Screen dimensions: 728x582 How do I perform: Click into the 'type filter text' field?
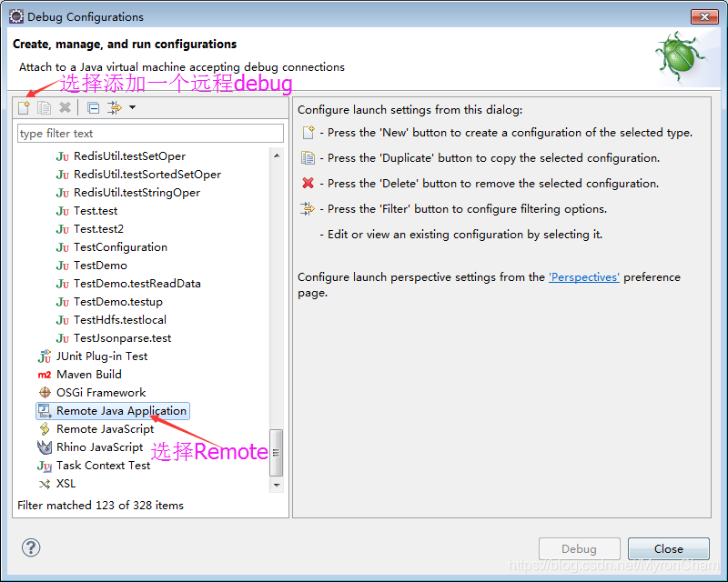click(150, 133)
